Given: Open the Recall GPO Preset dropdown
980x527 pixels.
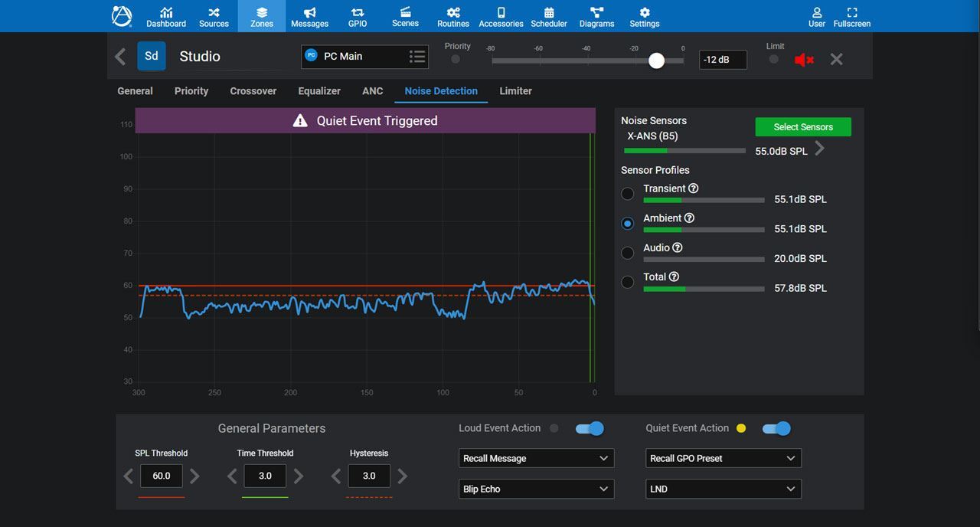Looking at the screenshot, I should pyautogui.click(x=723, y=458).
